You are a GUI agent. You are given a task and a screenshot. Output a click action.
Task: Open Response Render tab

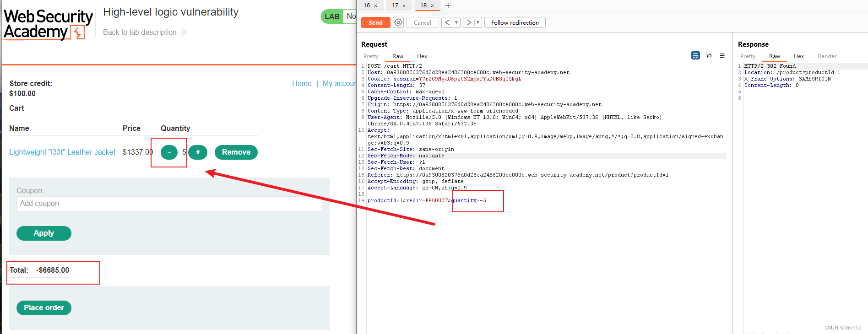coord(827,56)
